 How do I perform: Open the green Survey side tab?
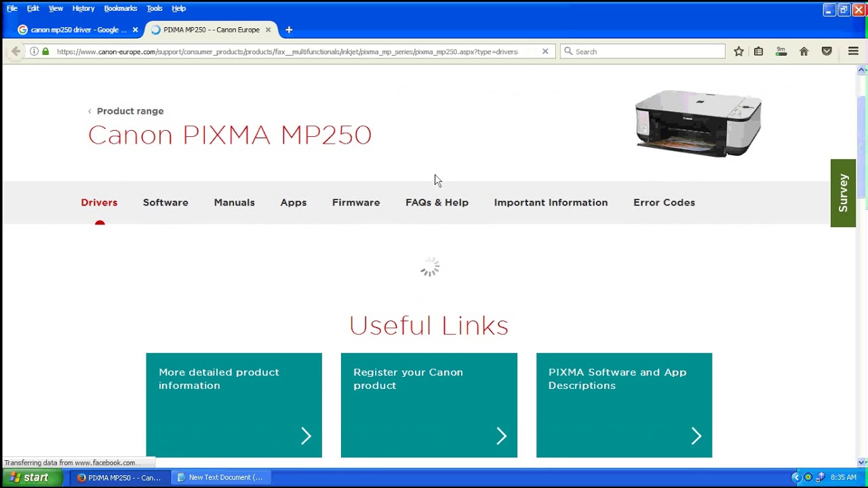843,193
